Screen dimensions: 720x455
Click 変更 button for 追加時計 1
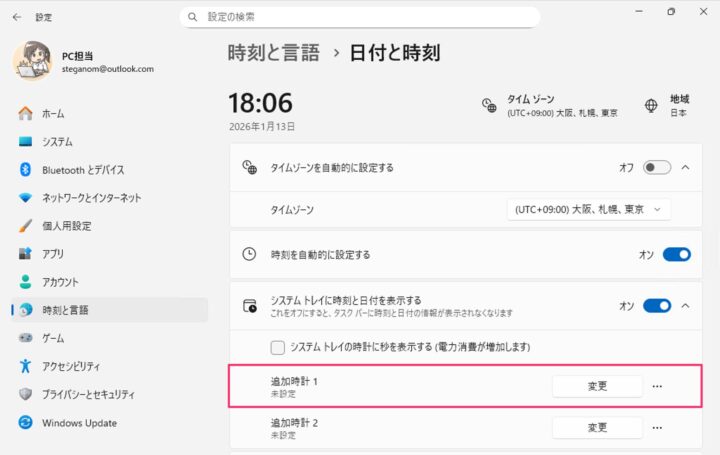tap(597, 386)
